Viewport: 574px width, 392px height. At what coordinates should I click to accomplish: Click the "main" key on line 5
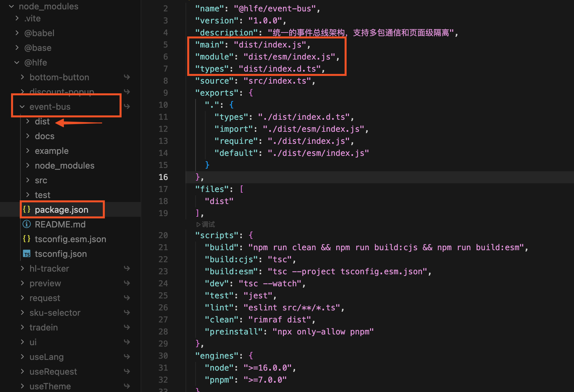coord(210,44)
